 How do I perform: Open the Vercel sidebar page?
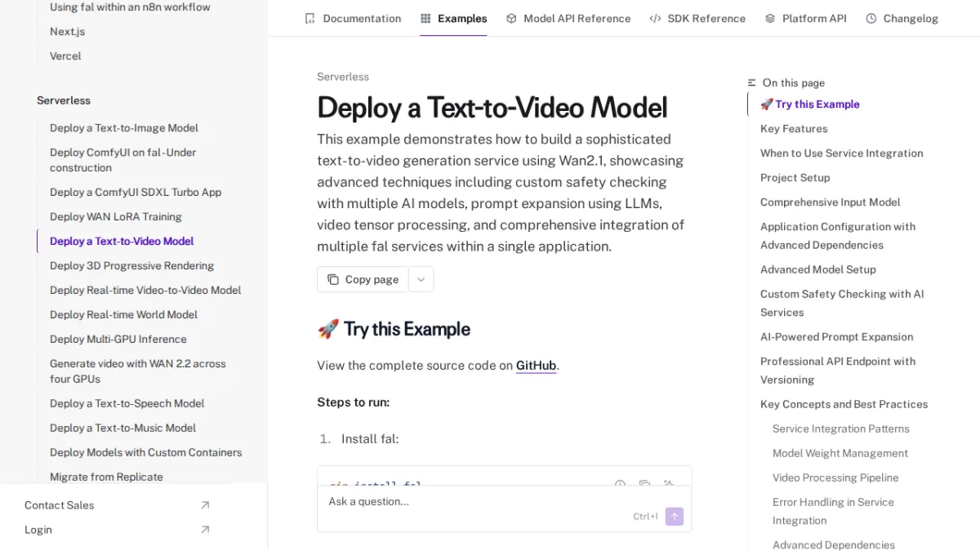(x=65, y=56)
